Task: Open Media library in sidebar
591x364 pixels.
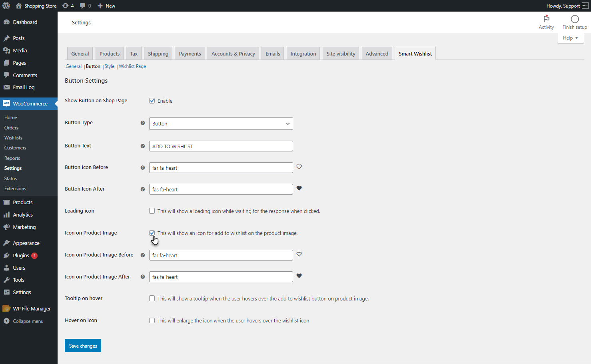Action: click(x=29, y=50)
